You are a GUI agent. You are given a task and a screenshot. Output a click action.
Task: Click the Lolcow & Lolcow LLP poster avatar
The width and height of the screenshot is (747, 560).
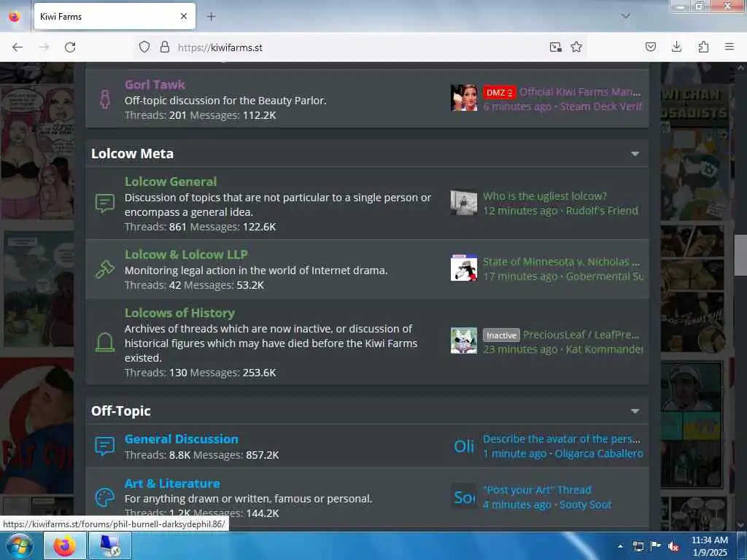464,268
